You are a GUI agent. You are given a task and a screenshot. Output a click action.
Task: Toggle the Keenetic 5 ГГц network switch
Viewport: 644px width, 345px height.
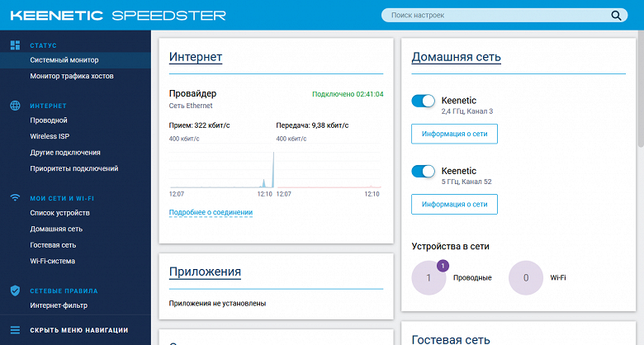pos(423,172)
